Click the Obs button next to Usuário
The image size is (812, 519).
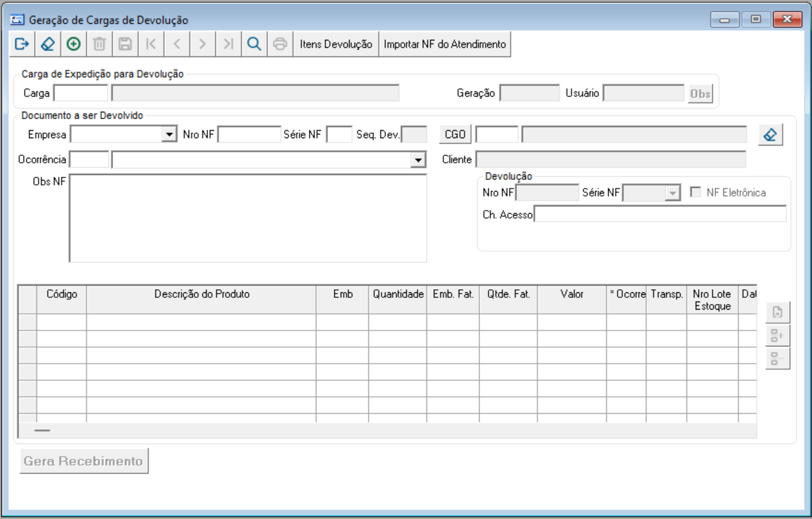[x=700, y=94]
